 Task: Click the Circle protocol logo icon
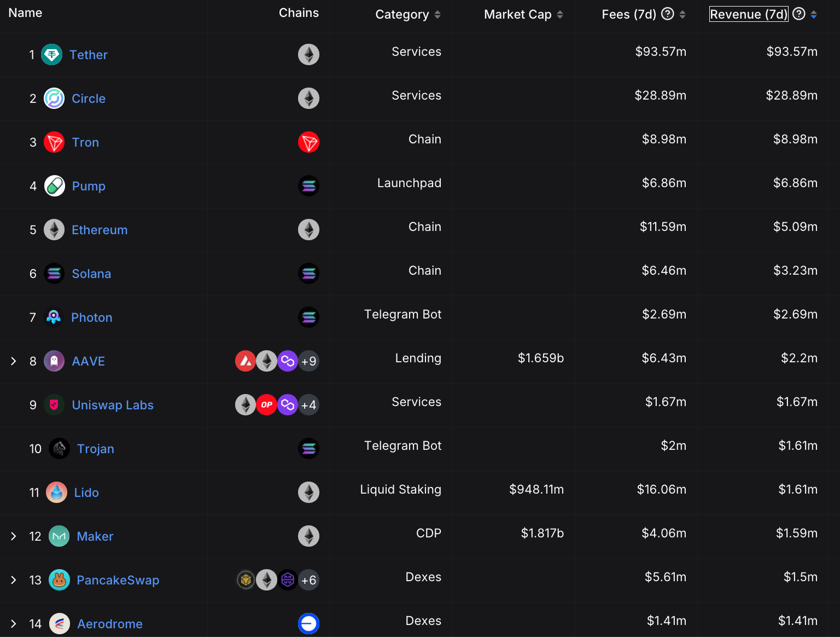pyautogui.click(x=54, y=99)
